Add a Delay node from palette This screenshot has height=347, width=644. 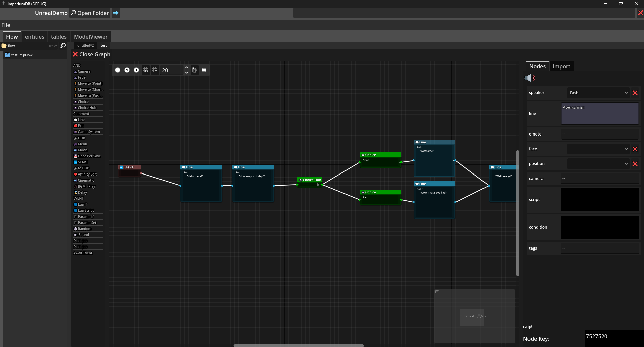click(88, 192)
